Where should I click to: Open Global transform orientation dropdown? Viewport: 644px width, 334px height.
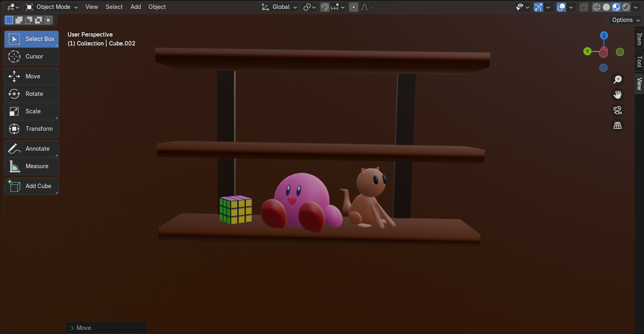[x=279, y=7]
